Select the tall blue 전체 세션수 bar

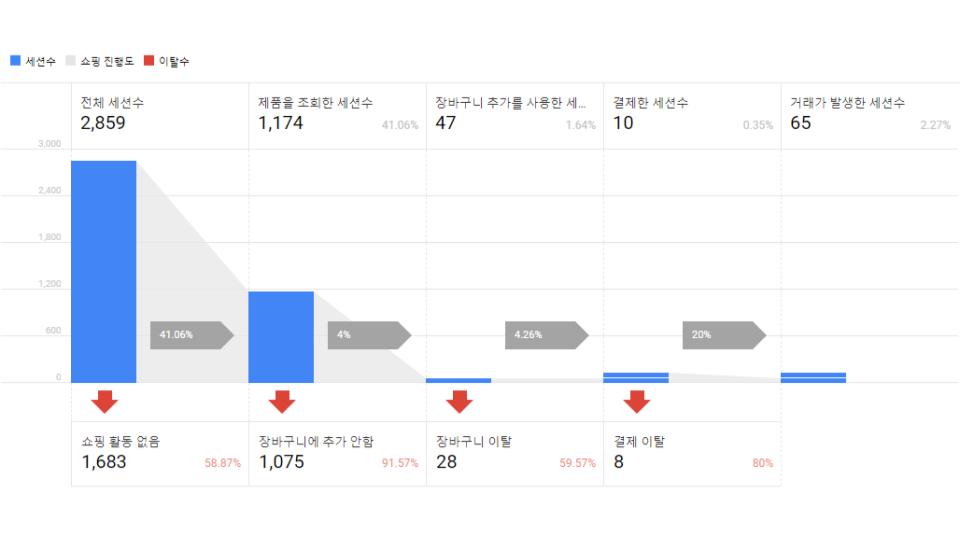103,272
